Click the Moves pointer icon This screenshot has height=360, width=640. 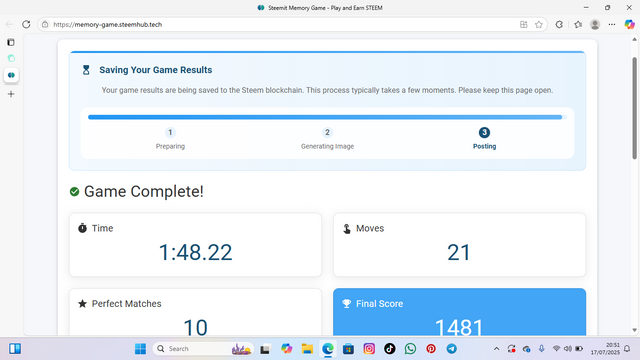pos(347,229)
